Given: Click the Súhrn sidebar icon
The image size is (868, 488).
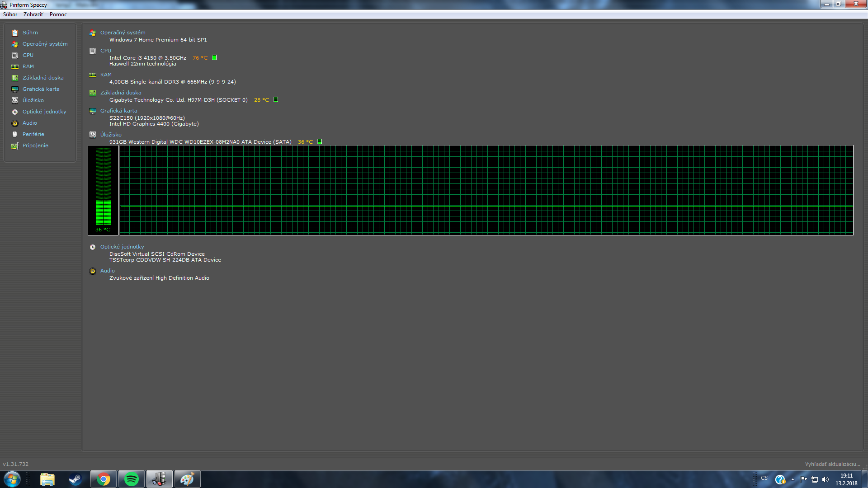Looking at the screenshot, I should click(15, 33).
